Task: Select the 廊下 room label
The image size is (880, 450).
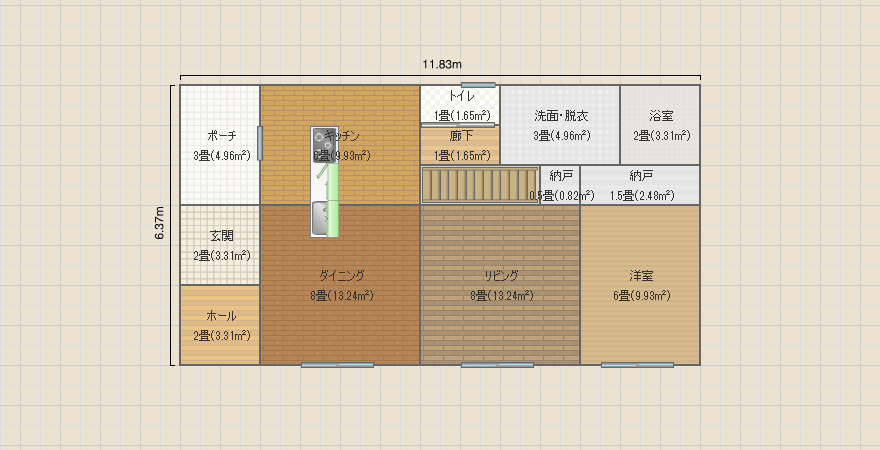Action: [x=461, y=136]
